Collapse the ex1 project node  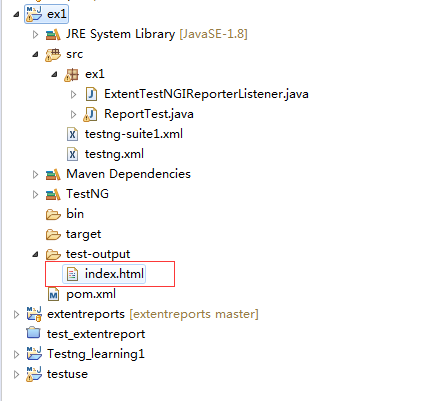pyautogui.click(x=16, y=14)
